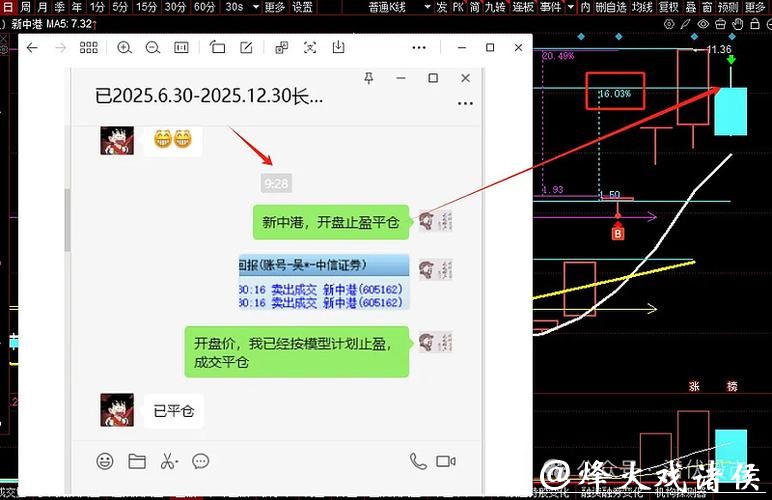
Task: Toggle the 九转 indicator
Action: [495, 7]
